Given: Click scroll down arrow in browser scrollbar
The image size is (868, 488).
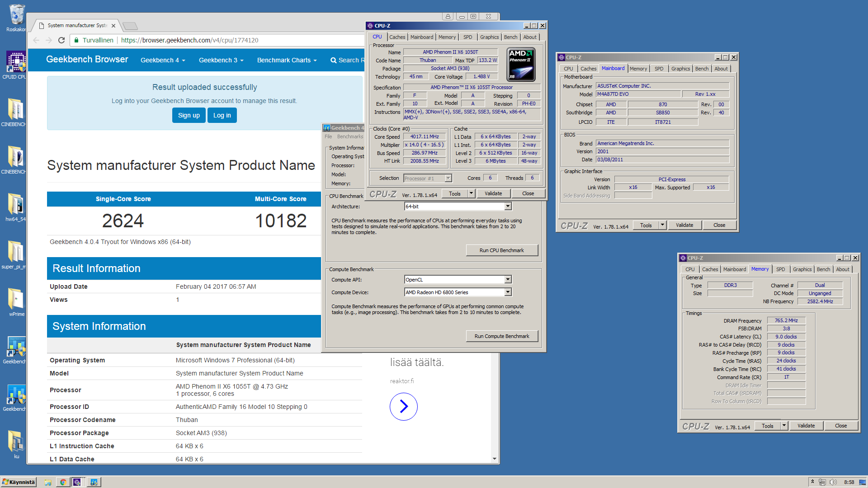Looking at the screenshot, I should point(495,459).
